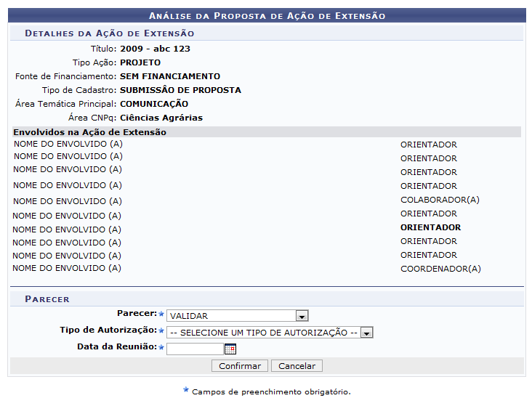Click the blue asterisk in the required-fields footnote
Screen dimensions: 532x406
click(186, 391)
